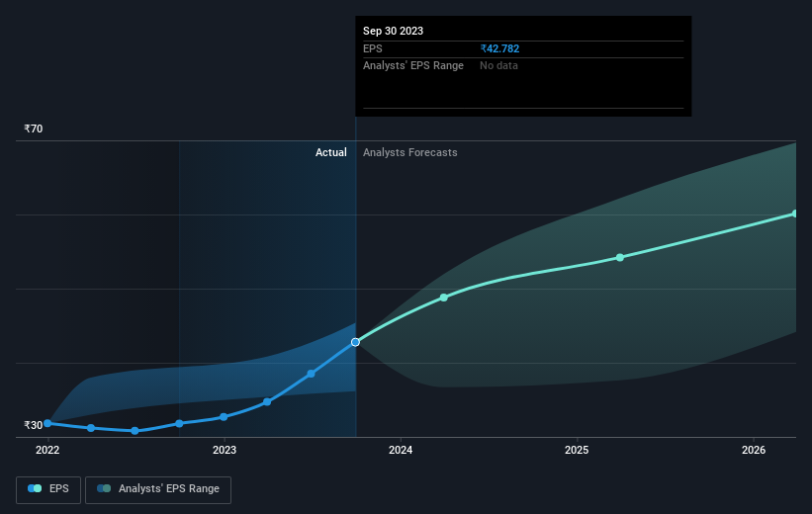This screenshot has width=812, height=514.
Task: Click the 'Analysts Forecasts' section label
Action: click(410, 152)
